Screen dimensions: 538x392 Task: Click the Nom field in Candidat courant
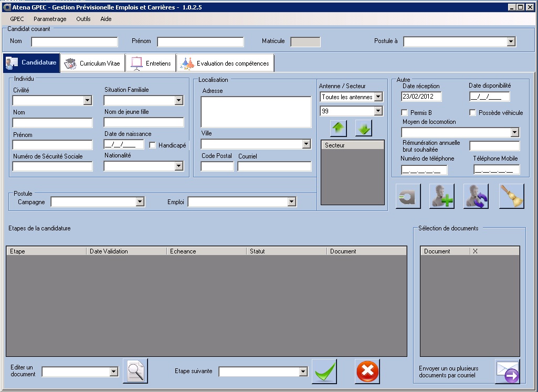(x=75, y=42)
